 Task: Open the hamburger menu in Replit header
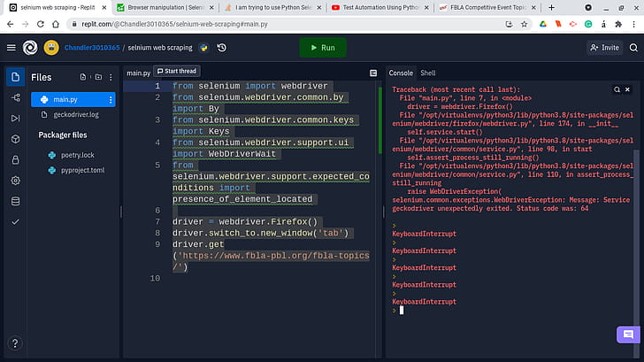[x=11, y=47]
